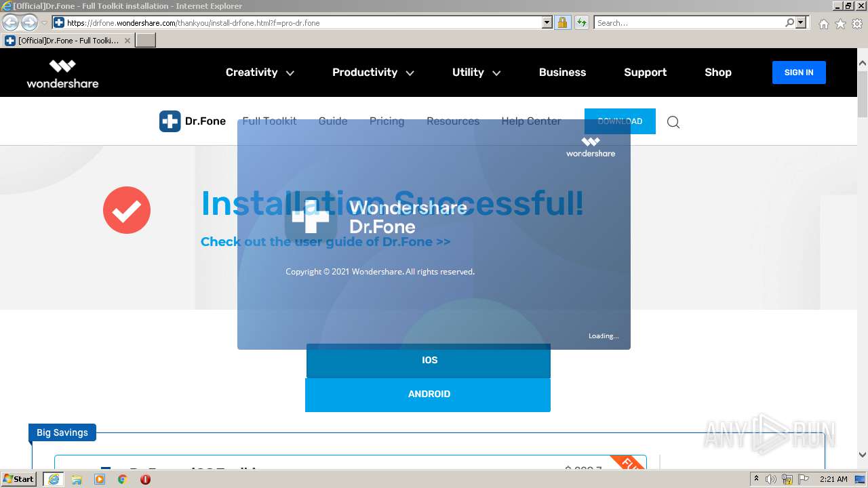This screenshot has width=868, height=488.
Task: Open IE favorites star icon
Action: coord(840,24)
